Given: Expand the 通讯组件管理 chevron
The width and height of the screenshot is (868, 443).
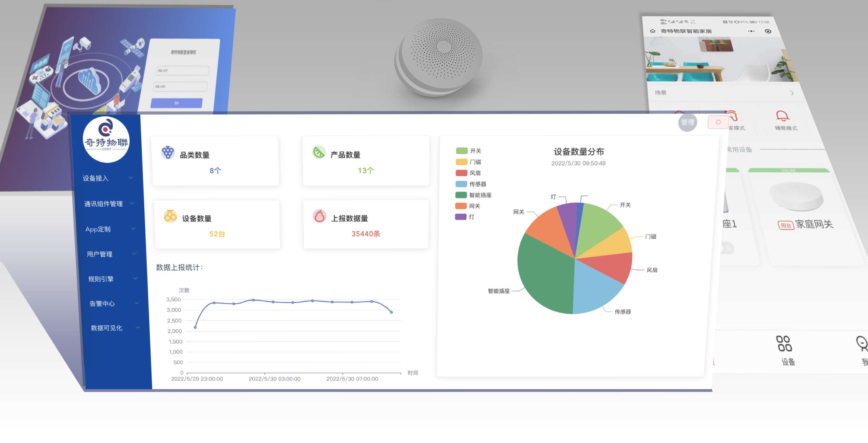Looking at the screenshot, I should tap(132, 203).
